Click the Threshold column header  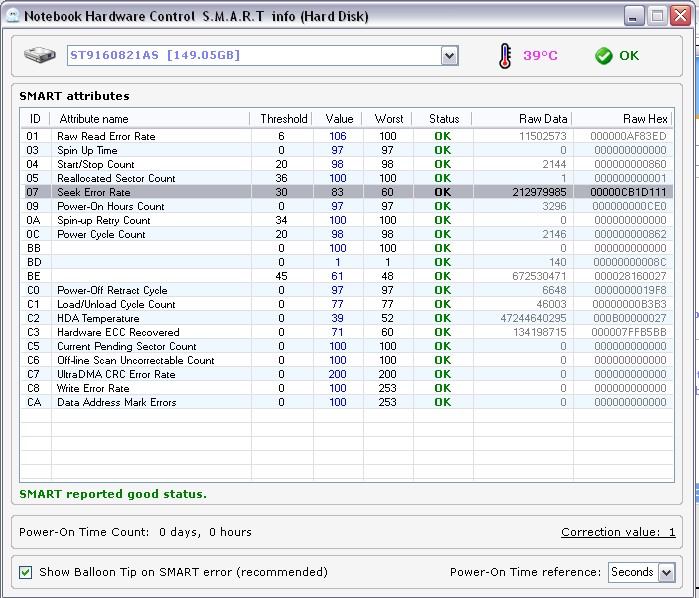tap(281, 119)
